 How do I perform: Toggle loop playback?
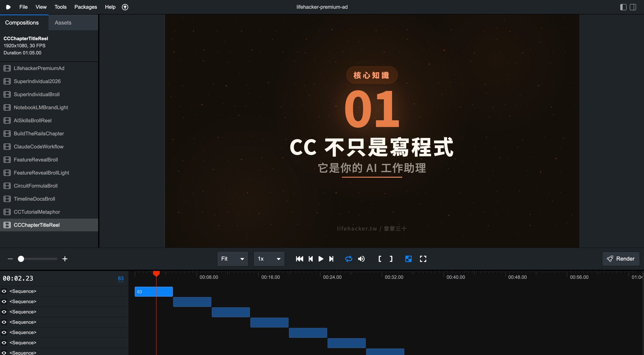[349, 259]
